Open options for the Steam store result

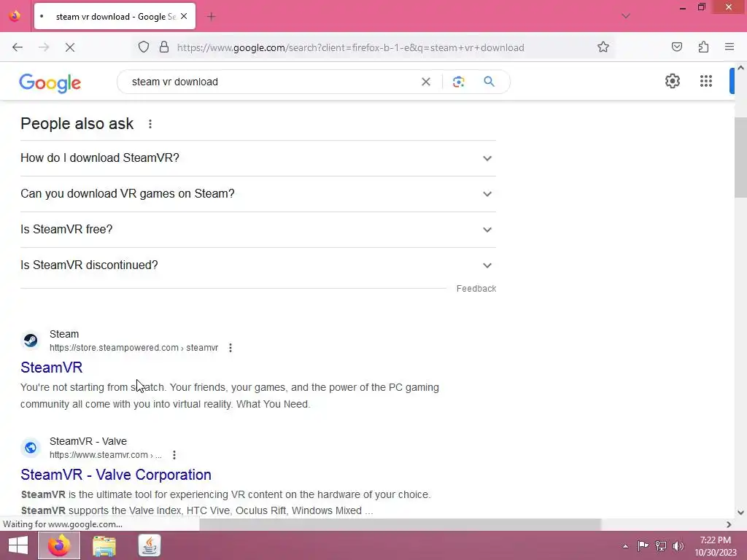click(231, 348)
